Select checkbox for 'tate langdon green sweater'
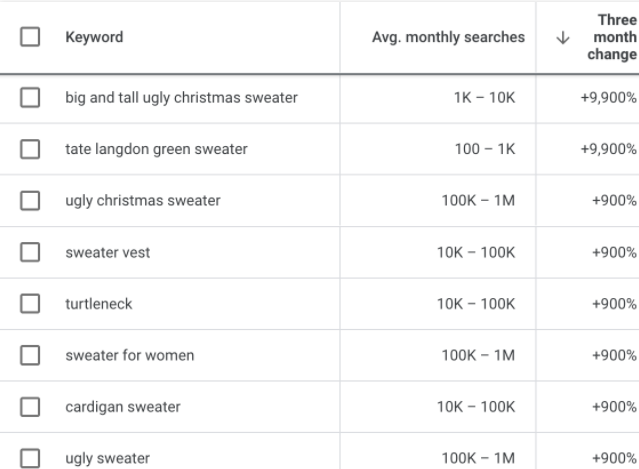 coord(30,150)
